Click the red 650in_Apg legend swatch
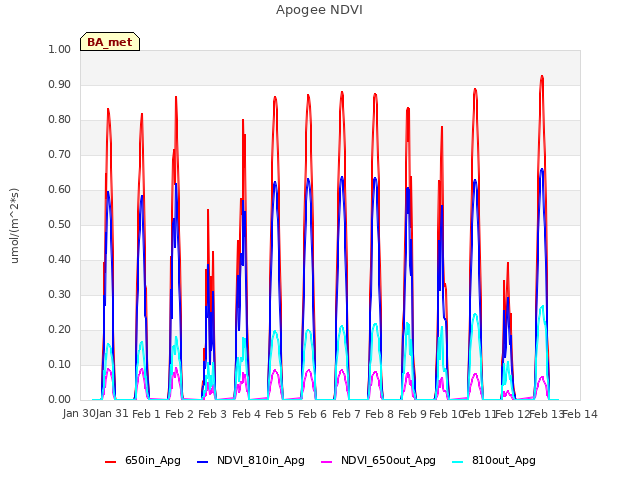 111,462
